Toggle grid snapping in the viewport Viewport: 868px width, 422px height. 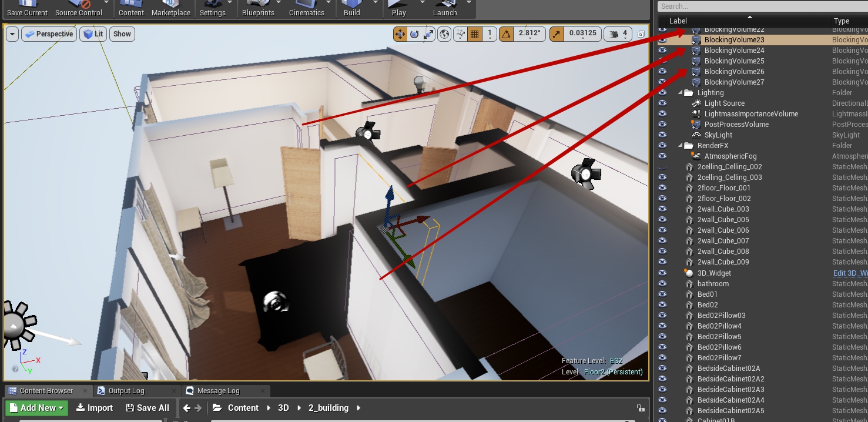475,34
